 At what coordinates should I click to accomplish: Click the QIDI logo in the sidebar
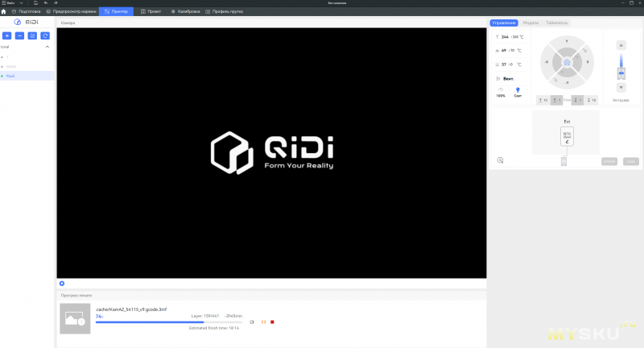coord(27,23)
